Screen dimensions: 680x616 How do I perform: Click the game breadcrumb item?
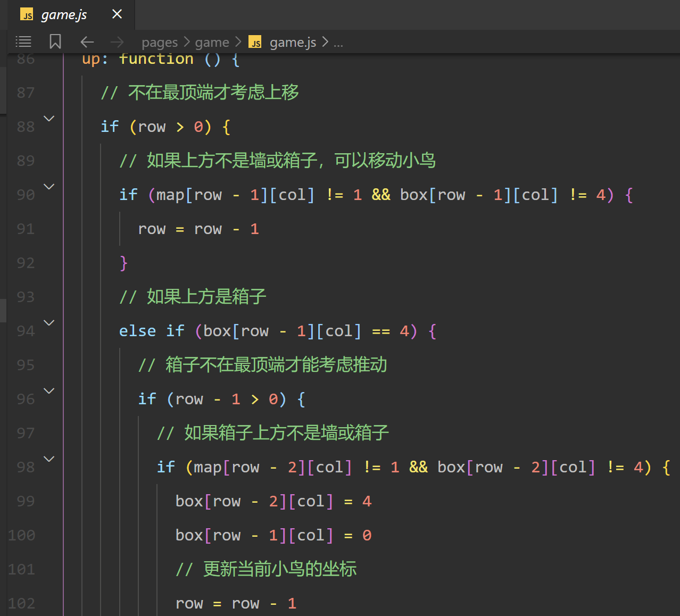click(x=212, y=41)
